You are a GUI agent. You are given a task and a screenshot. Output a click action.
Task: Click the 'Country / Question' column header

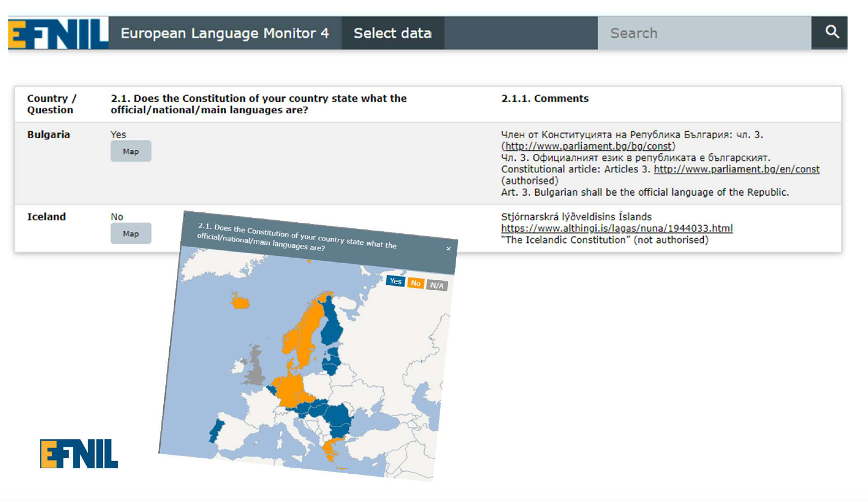51,104
